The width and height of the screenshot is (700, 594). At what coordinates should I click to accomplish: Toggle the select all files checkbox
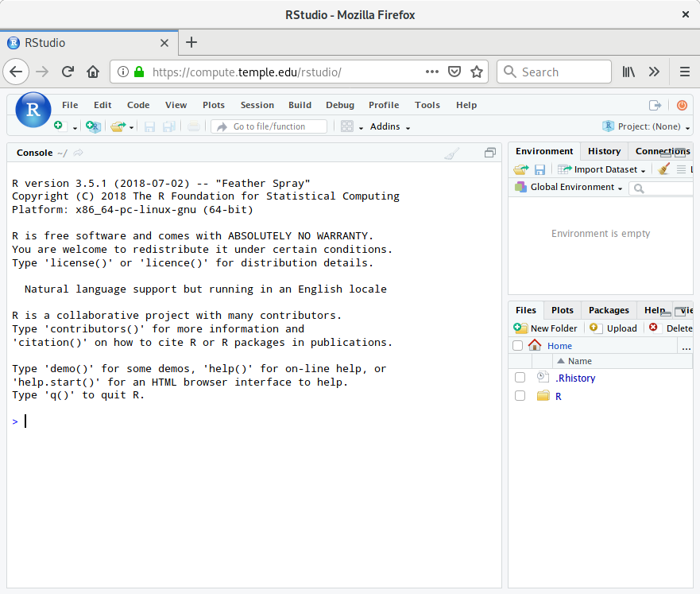(518, 346)
